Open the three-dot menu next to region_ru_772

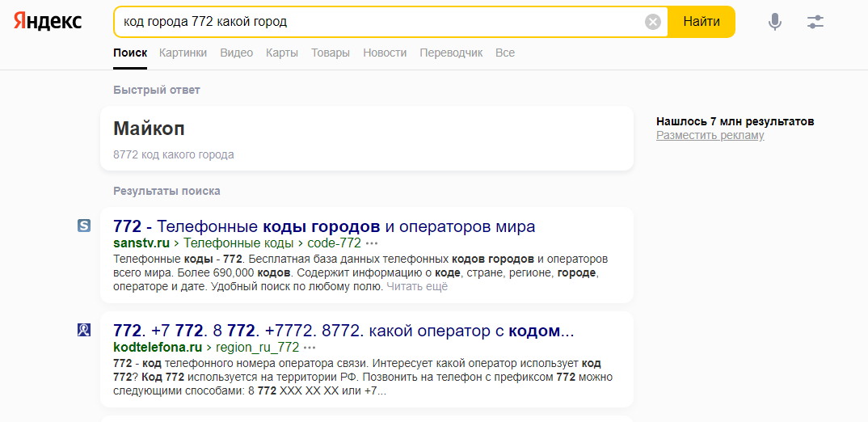point(310,348)
